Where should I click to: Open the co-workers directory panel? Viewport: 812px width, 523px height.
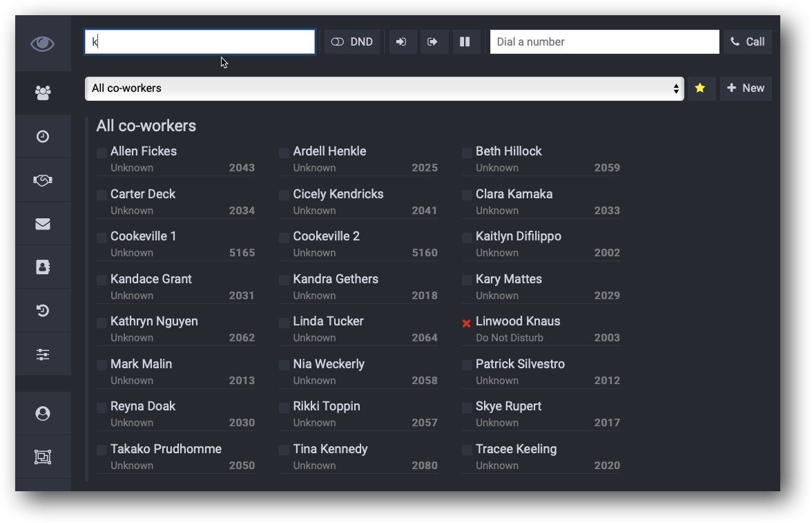click(x=43, y=92)
